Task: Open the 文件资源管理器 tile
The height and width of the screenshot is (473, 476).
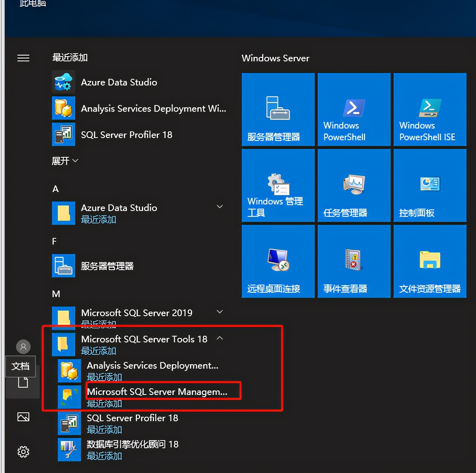Action: (x=430, y=261)
